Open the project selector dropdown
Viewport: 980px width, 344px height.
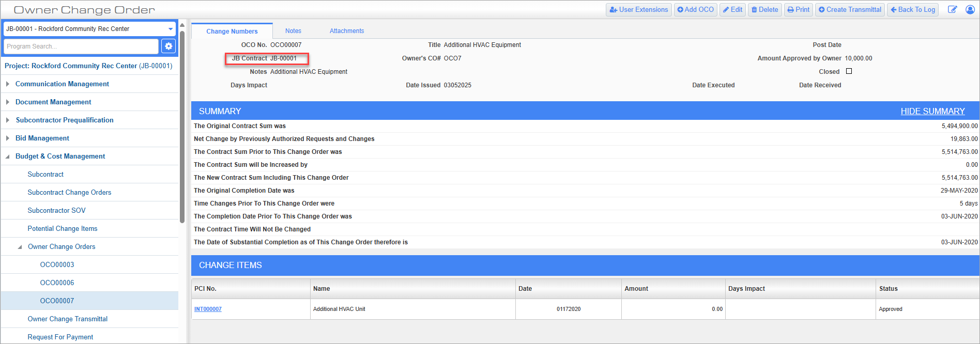(x=171, y=29)
